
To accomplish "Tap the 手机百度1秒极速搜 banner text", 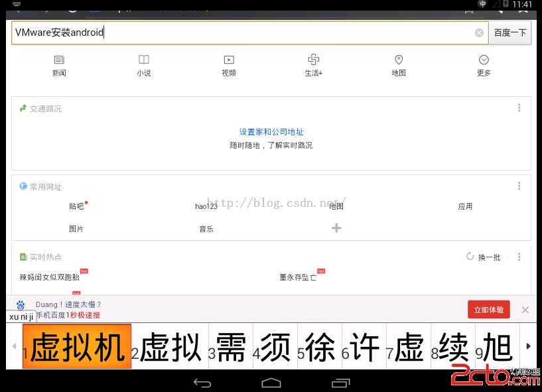I will pos(68,315).
